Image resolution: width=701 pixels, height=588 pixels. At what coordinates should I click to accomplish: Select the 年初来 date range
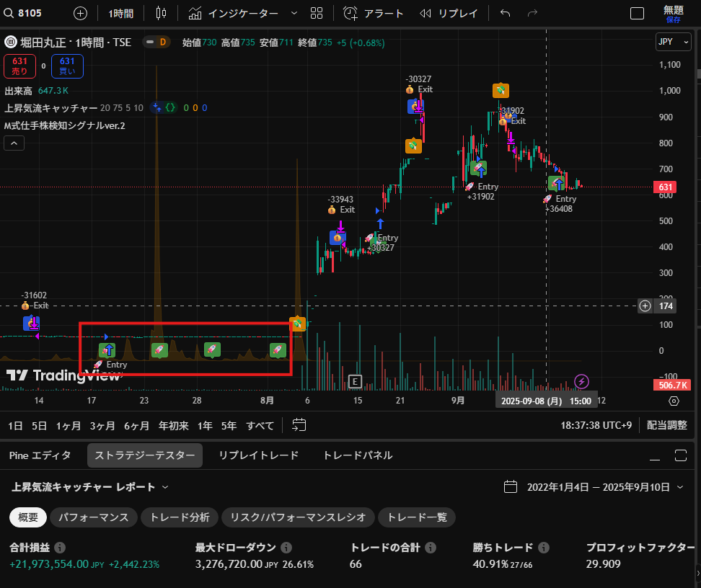coord(174,425)
